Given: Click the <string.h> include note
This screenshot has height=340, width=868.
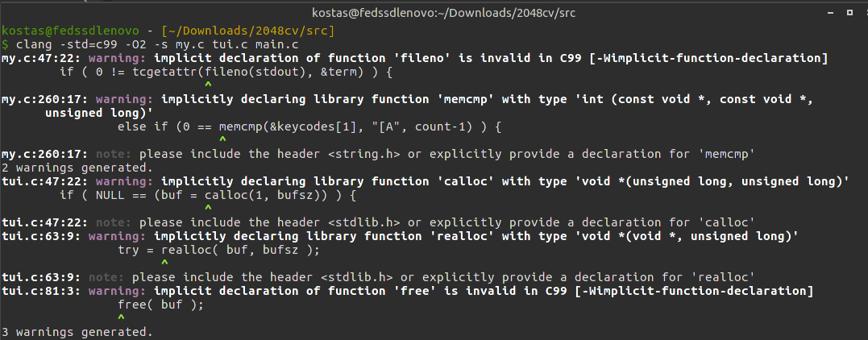Looking at the screenshot, I should tap(379, 154).
